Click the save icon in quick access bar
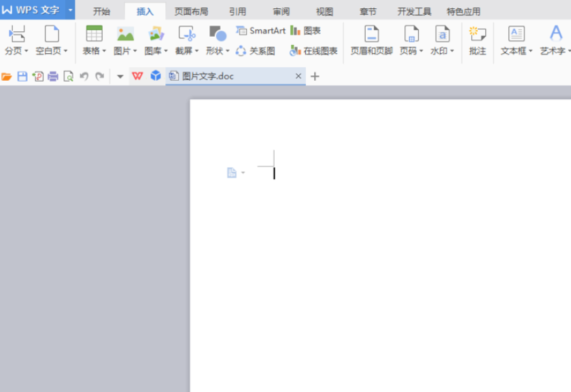The width and height of the screenshot is (571, 392). (22, 77)
